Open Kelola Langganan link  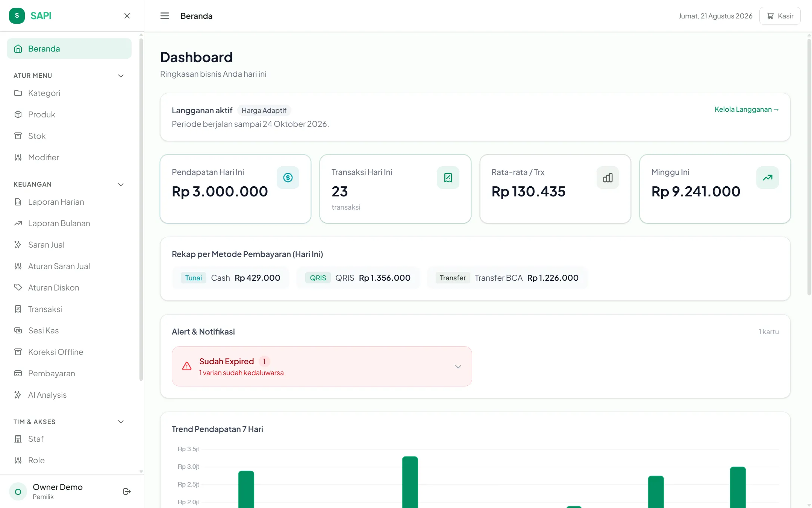[x=747, y=110]
